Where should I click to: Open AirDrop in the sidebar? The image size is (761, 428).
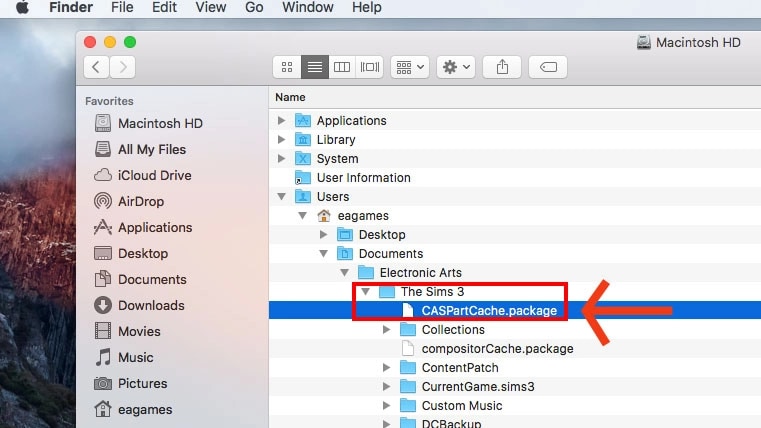point(140,201)
